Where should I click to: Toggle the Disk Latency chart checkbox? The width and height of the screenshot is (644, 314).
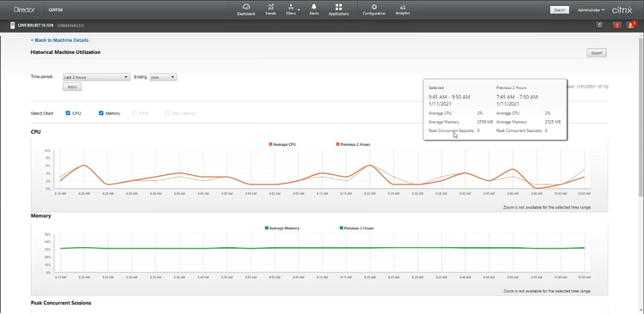tap(167, 113)
